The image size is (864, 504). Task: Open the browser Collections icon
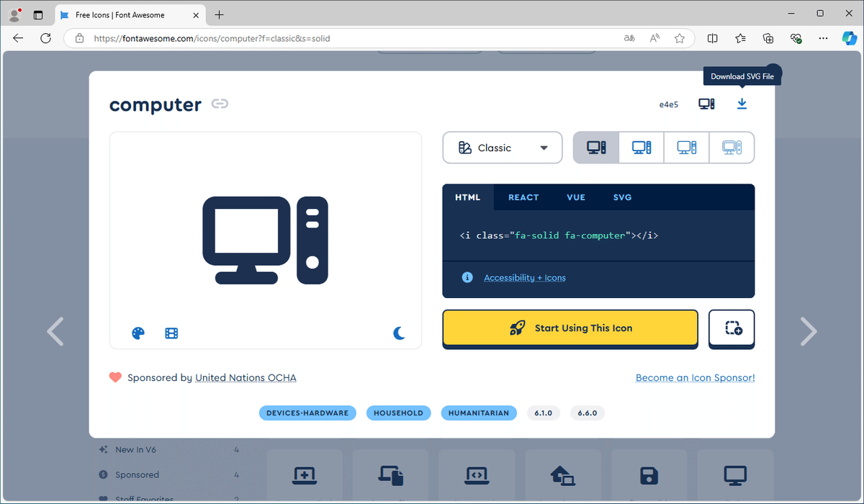tap(768, 38)
